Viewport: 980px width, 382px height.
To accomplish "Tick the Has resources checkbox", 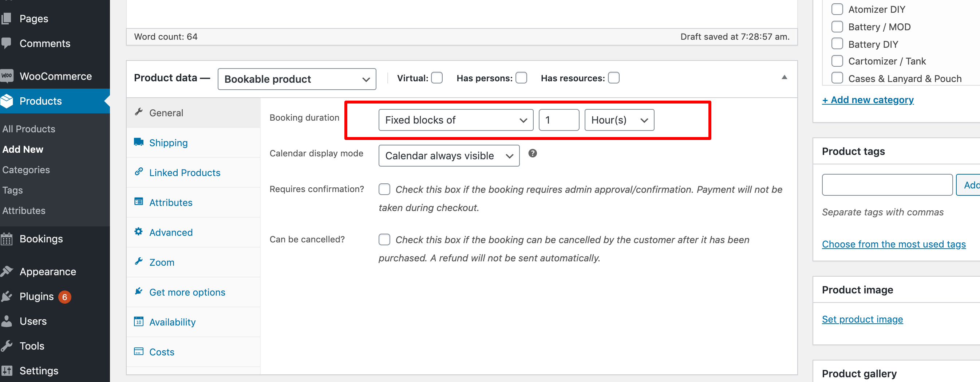I will (x=614, y=78).
